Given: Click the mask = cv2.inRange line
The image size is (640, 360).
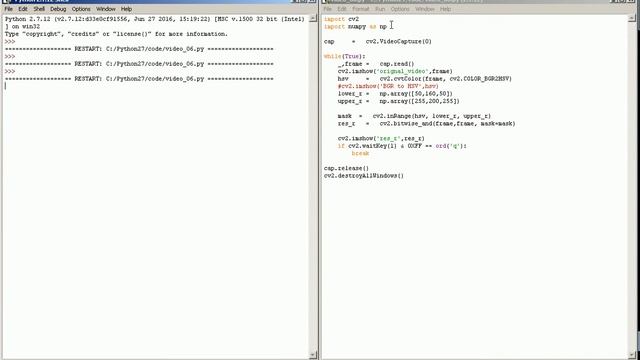Looking at the screenshot, I should click(x=414, y=116).
